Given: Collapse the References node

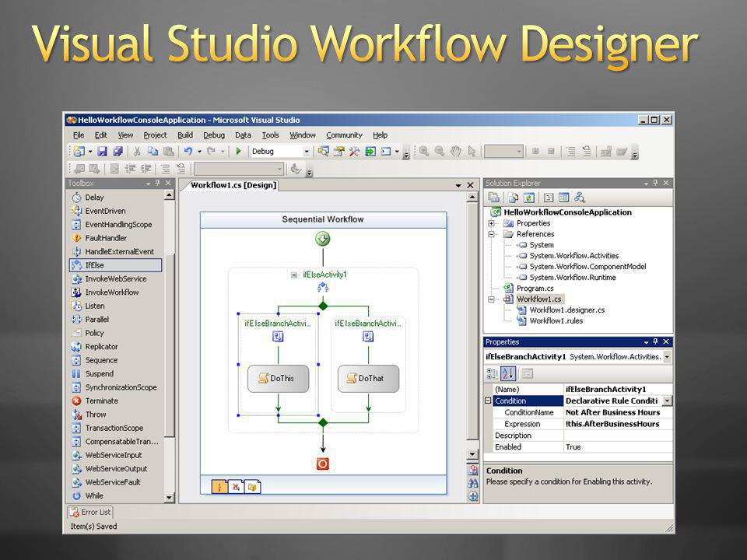Looking at the screenshot, I should (x=491, y=234).
